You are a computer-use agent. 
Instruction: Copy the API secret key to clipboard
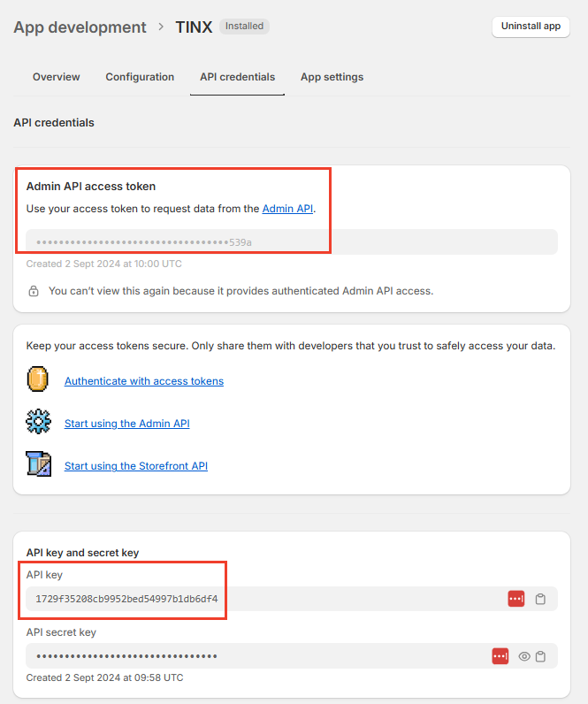[x=540, y=656]
